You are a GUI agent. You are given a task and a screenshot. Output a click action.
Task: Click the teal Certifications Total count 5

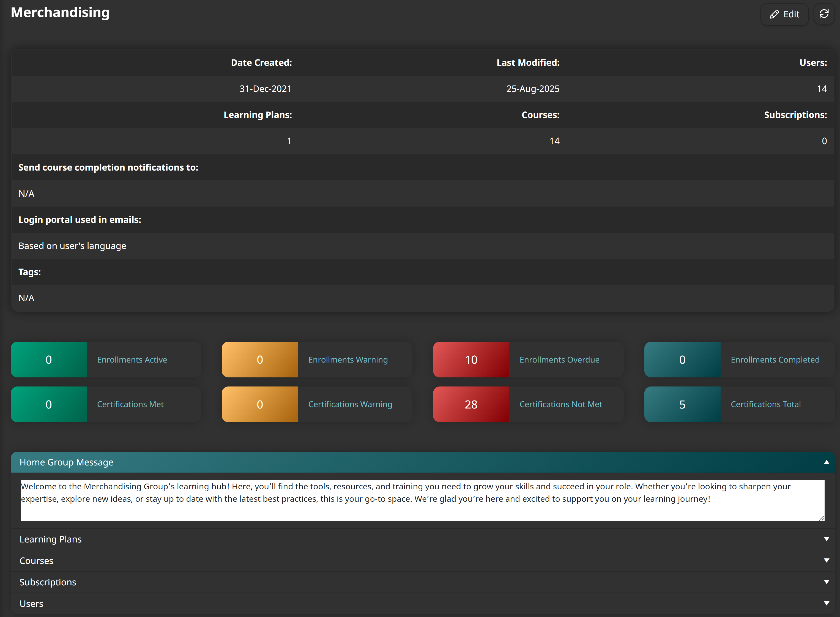coord(682,404)
